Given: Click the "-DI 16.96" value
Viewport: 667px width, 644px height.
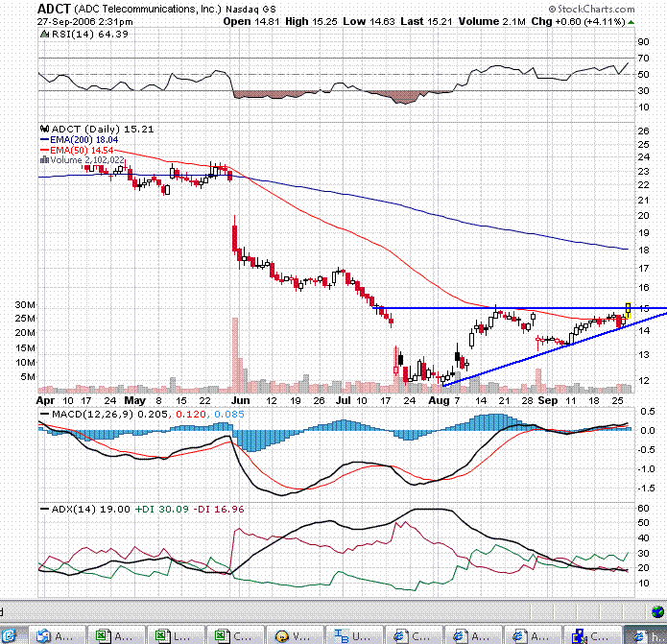Looking at the screenshot, I should click(219, 509).
